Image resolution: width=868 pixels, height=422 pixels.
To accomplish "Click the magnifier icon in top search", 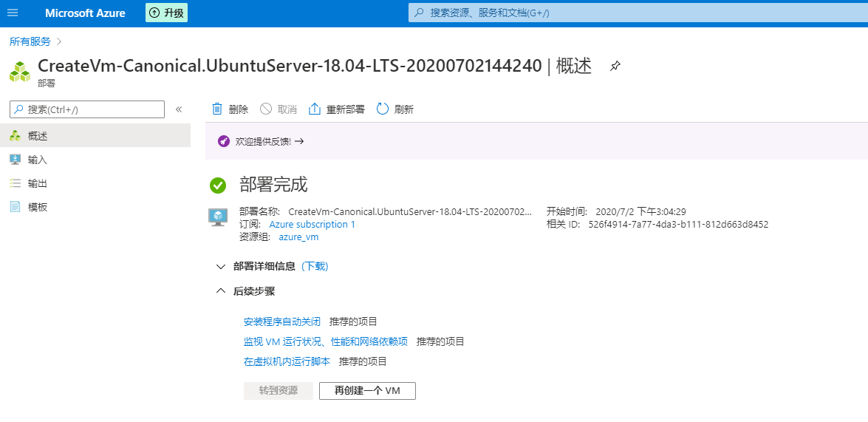I will tap(419, 13).
